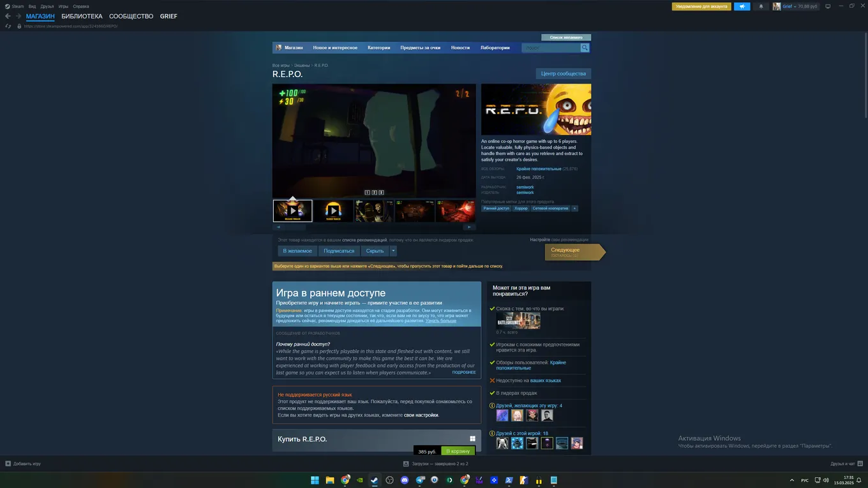Open File Explorer from taskbar
This screenshot has width=868, height=488.
pyautogui.click(x=330, y=480)
